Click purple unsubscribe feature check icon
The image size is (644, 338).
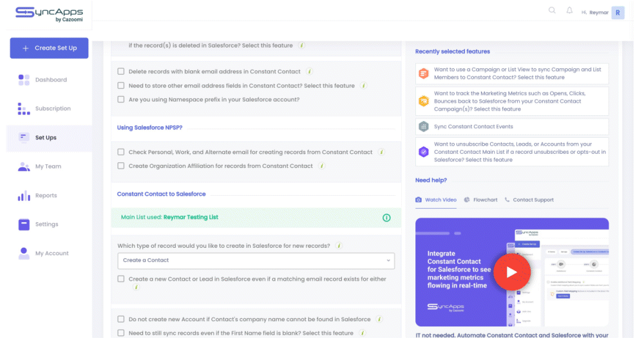[424, 152]
